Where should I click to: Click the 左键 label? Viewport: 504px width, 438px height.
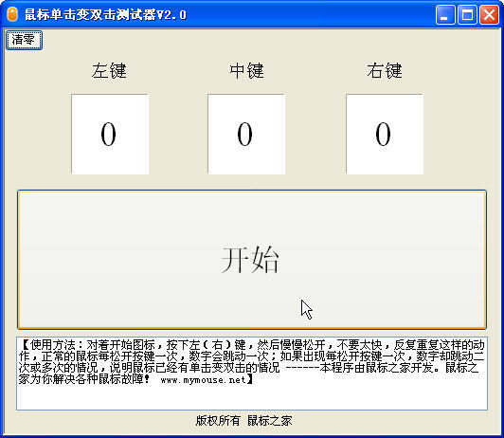pos(109,71)
